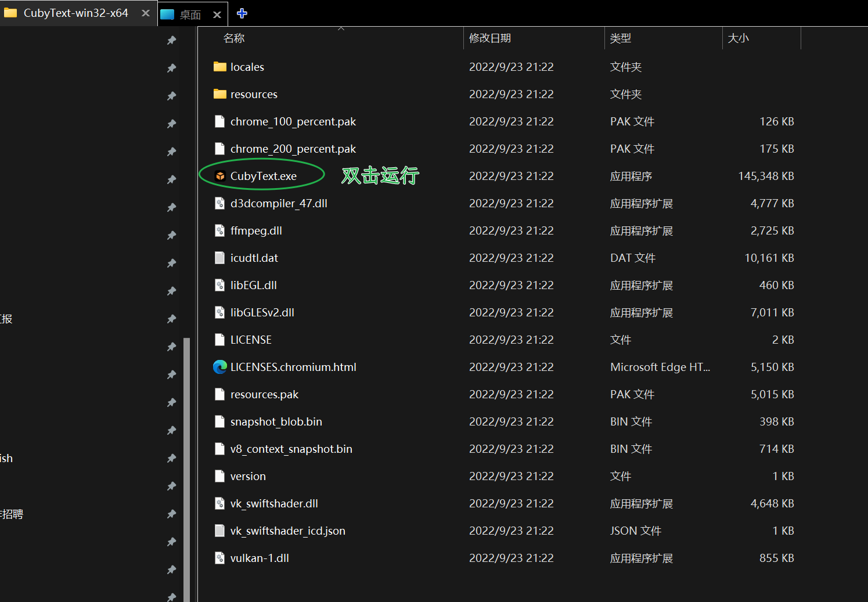Screen dimensions: 868x602
Task: Select the LICENSES.chromium.html file name
Action: tap(293, 367)
